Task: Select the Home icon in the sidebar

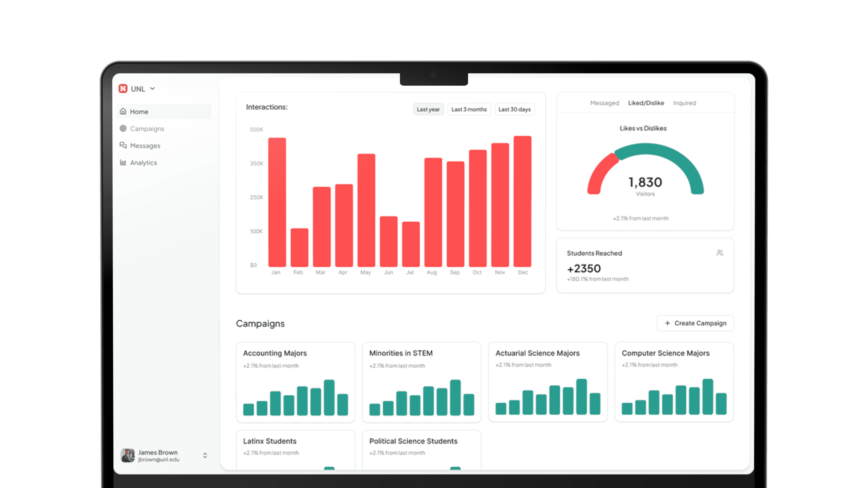Action: pyautogui.click(x=123, y=111)
